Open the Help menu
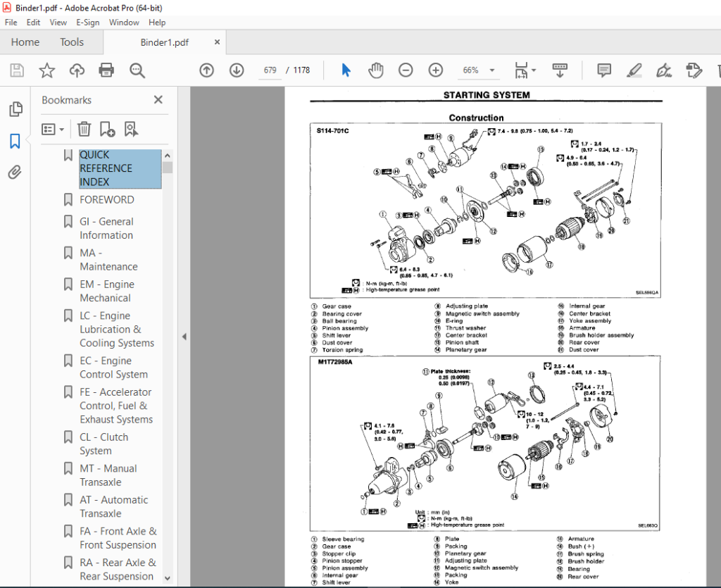 157,23
